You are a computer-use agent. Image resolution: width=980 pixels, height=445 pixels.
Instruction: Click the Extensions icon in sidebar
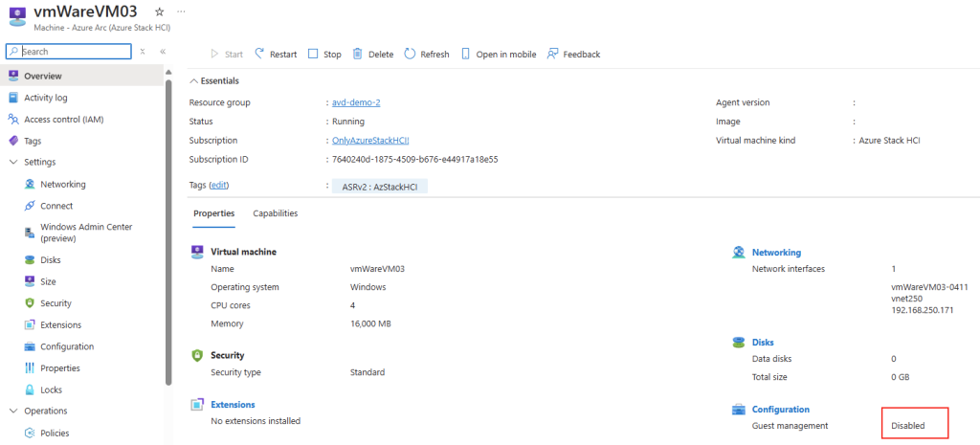click(30, 325)
